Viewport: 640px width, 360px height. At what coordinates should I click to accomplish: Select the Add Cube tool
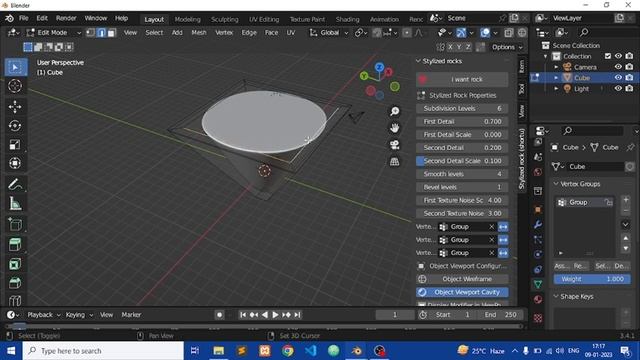(x=15, y=224)
